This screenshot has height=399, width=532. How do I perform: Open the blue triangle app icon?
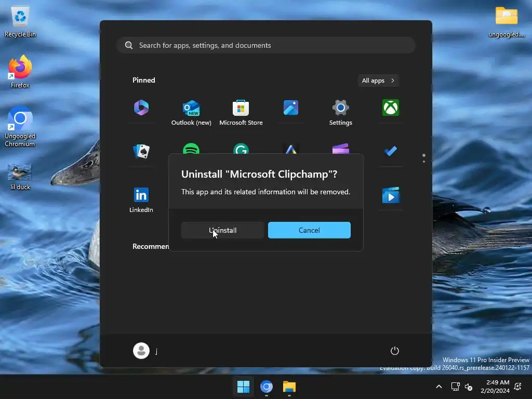click(x=291, y=149)
